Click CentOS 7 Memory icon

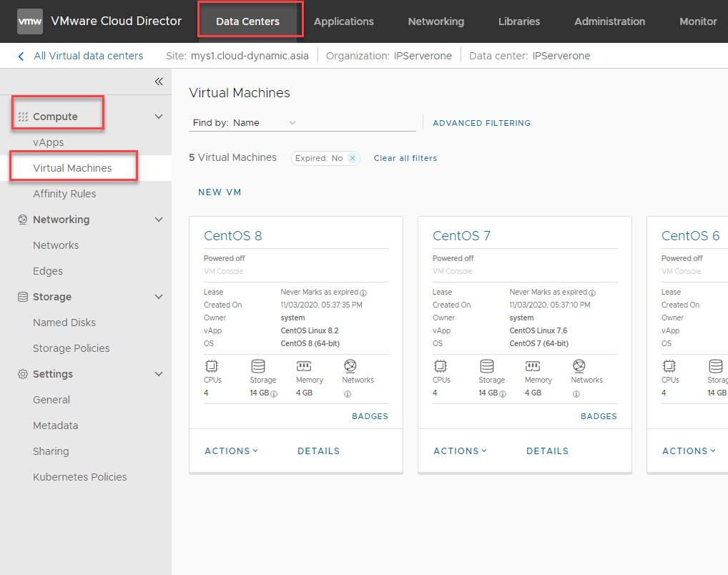pos(533,366)
